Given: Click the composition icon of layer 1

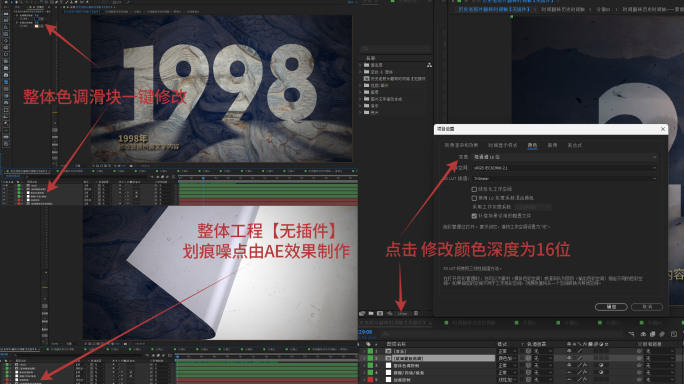Looking at the screenshot, I should click(388, 351).
